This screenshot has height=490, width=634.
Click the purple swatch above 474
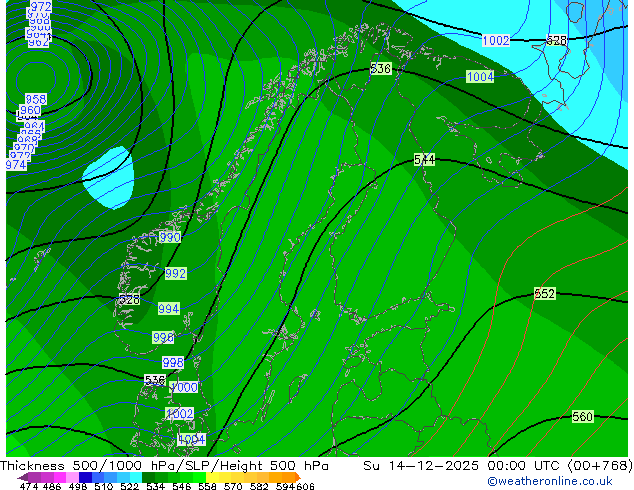point(34,477)
